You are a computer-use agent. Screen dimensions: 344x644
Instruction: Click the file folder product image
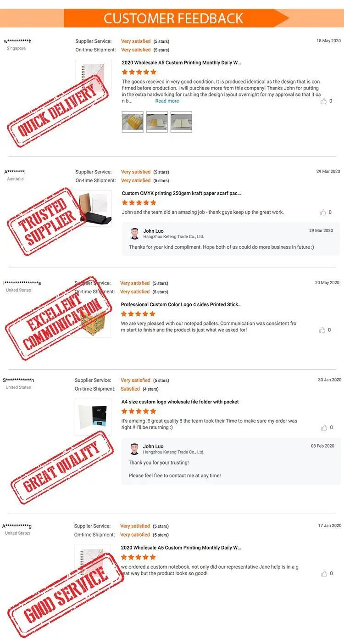pyautogui.click(x=93, y=417)
